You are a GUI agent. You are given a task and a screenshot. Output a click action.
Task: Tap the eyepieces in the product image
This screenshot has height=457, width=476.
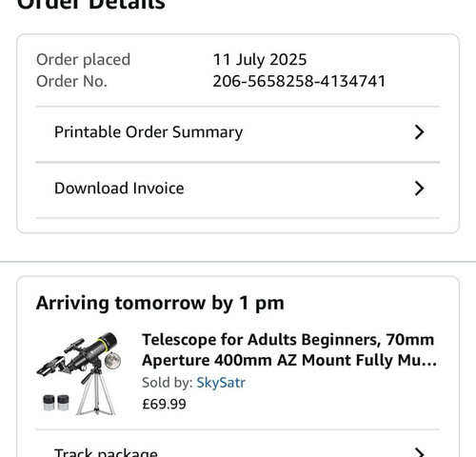click(x=56, y=403)
